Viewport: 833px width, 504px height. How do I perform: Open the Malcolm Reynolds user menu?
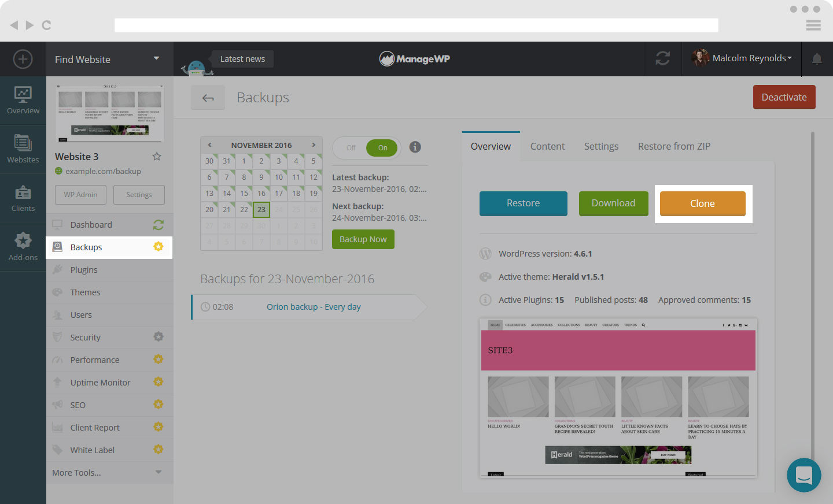(x=742, y=58)
